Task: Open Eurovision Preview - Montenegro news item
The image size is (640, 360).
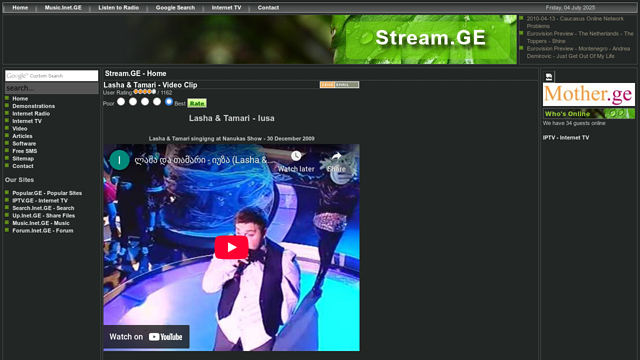Action: point(578,52)
